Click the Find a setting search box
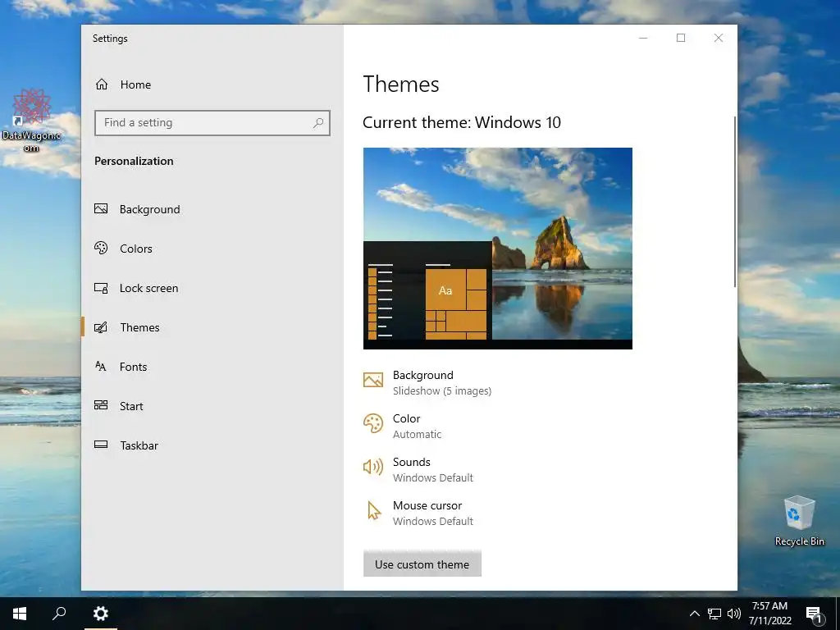The height and width of the screenshot is (630, 840). point(212,123)
